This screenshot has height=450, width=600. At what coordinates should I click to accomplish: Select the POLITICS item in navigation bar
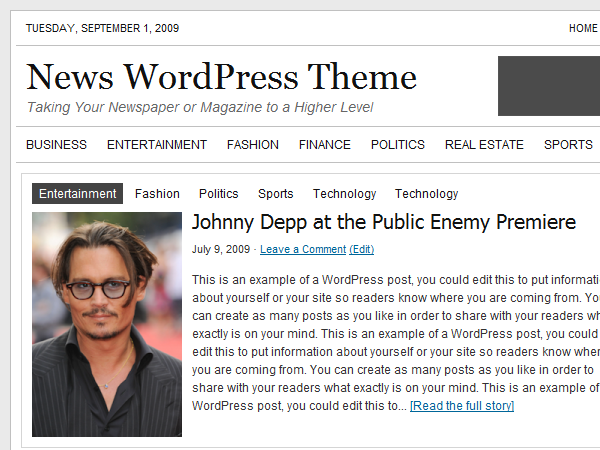coord(398,145)
